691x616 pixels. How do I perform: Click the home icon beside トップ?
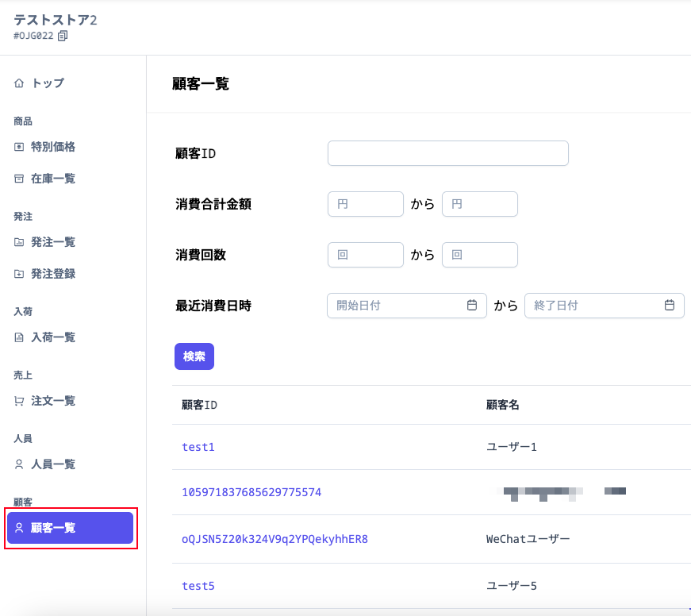(x=19, y=83)
